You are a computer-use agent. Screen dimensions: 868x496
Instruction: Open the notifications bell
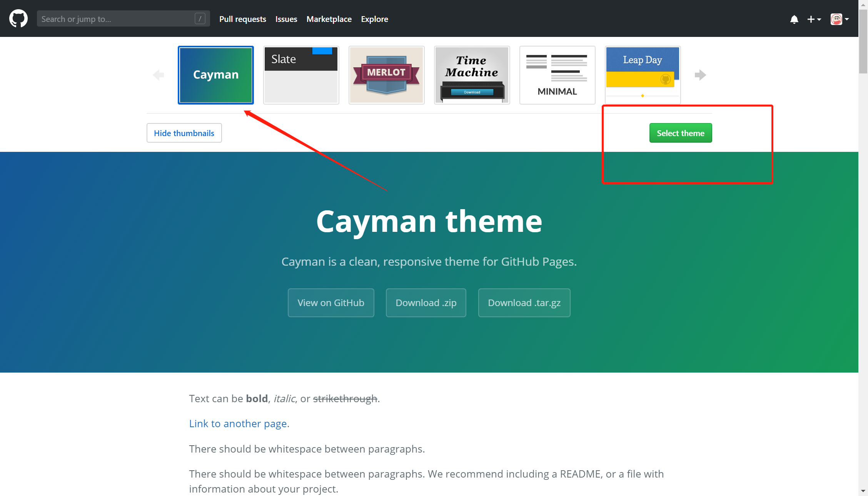(794, 19)
